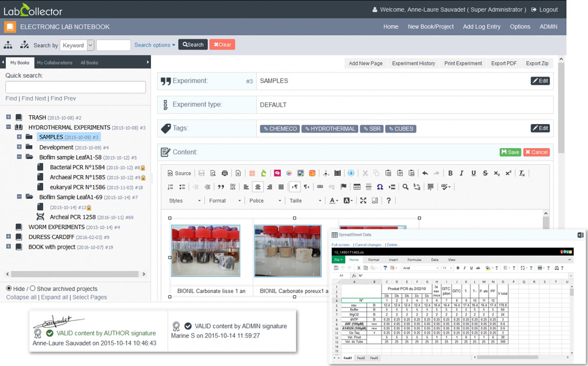The image size is (588, 366).
Task: Toggle bold formatting in the editor
Action: click(451, 173)
